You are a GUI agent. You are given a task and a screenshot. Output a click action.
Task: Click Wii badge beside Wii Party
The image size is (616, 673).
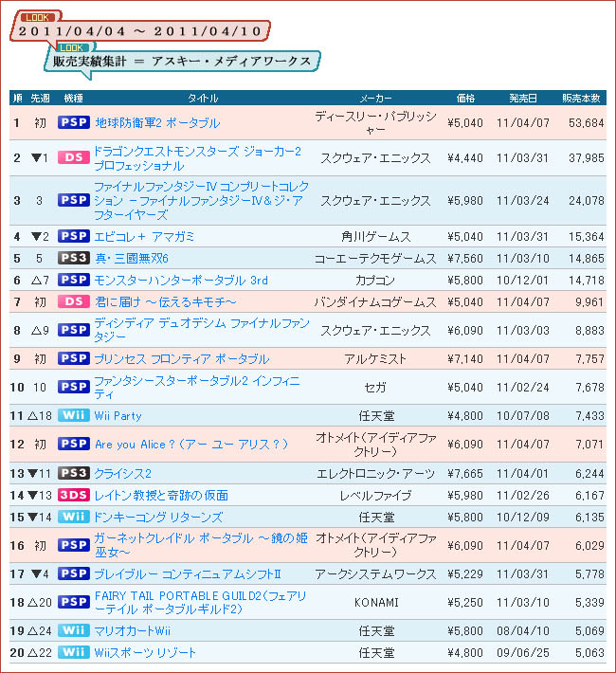74,415
